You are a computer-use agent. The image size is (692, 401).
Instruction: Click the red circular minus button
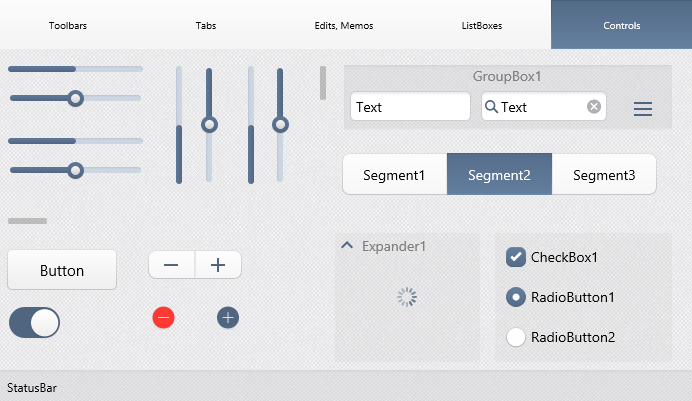[163, 318]
